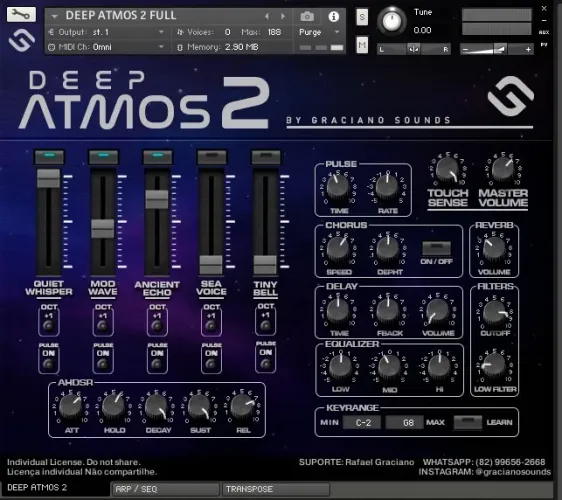Click the Equalizer Low knob
Screen dimensions: 562x500
click(340, 367)
